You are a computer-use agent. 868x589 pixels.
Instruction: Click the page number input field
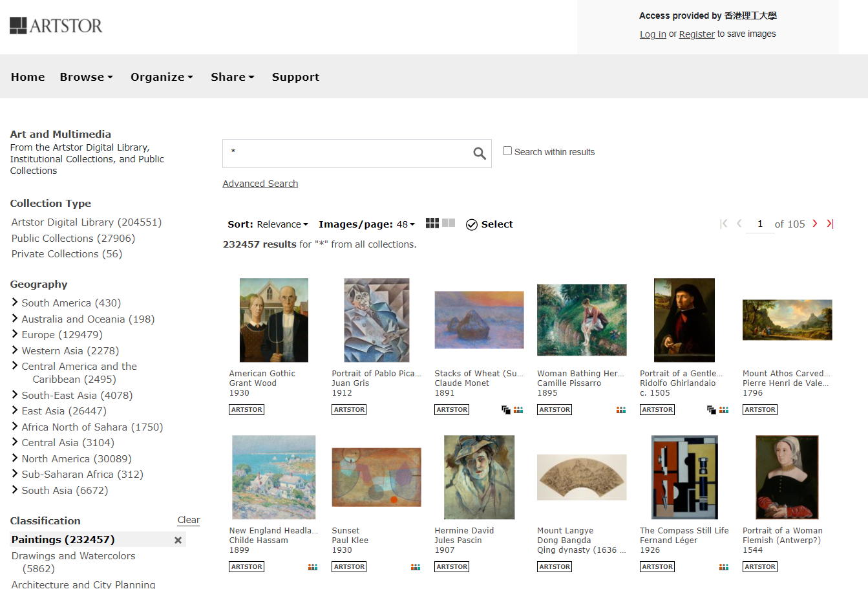pyautogui.click(x=760, y=224)
